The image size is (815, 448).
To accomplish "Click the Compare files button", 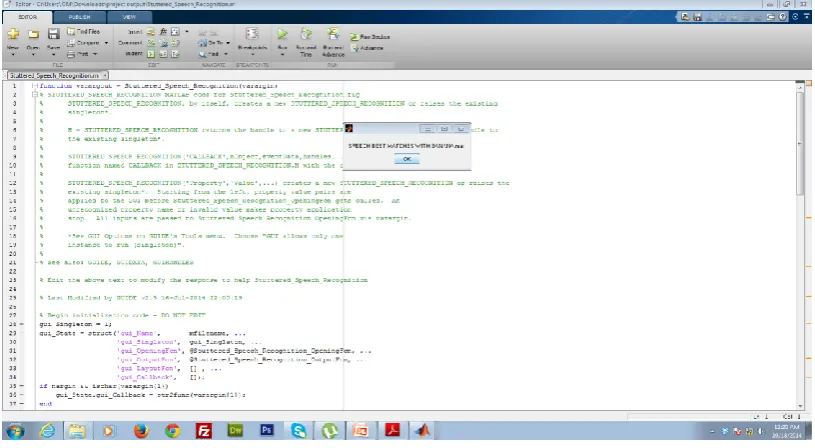I will pos(83,43).
